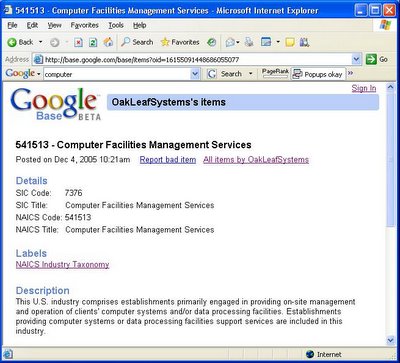This screenshot has height=363, width=400.
Task: Click the page scrollbar up arrow
Action: pyautogui.click(x=390, y=88)
